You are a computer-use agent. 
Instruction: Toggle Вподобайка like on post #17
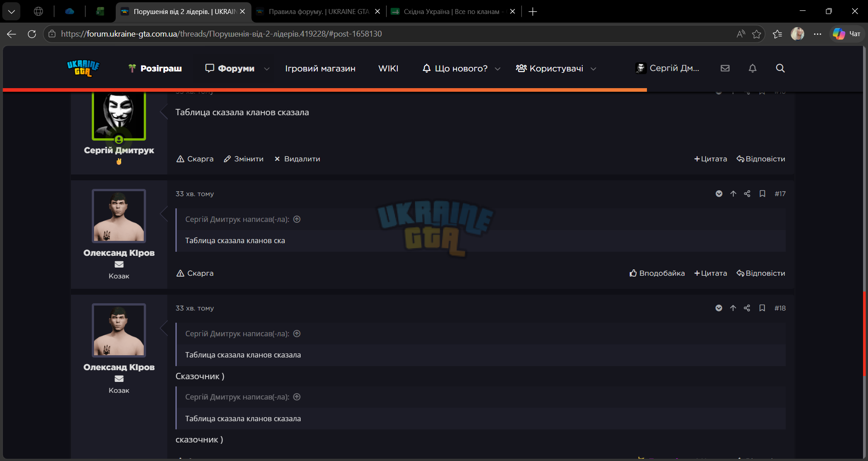click(657, 273)
